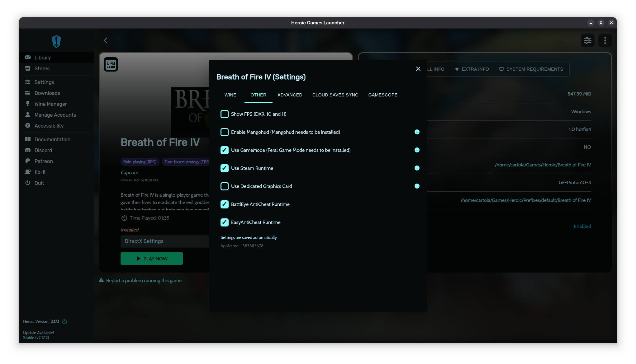
Task: Enable Mangohud checkbox
Action: 225,132
